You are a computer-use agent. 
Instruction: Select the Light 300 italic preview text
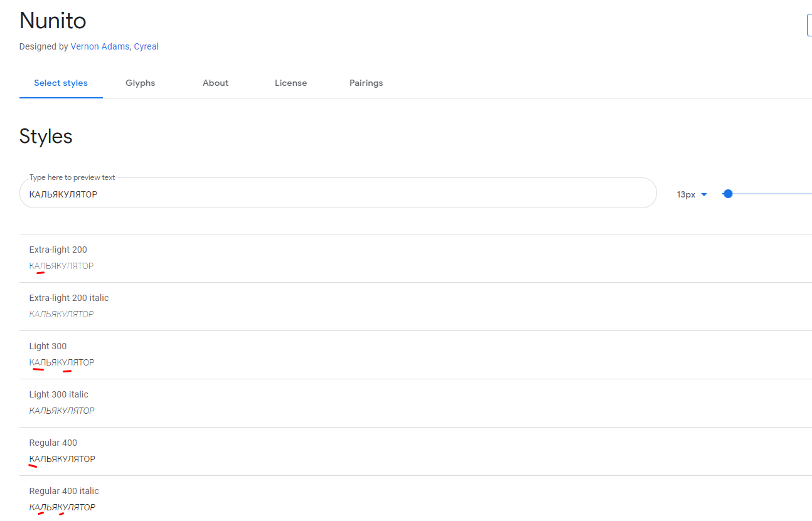(x=61, y=411)
